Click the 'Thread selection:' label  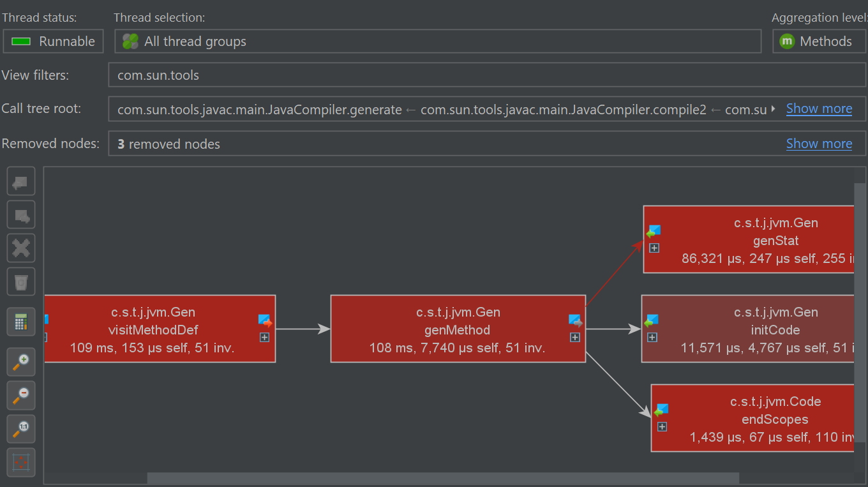160,18
